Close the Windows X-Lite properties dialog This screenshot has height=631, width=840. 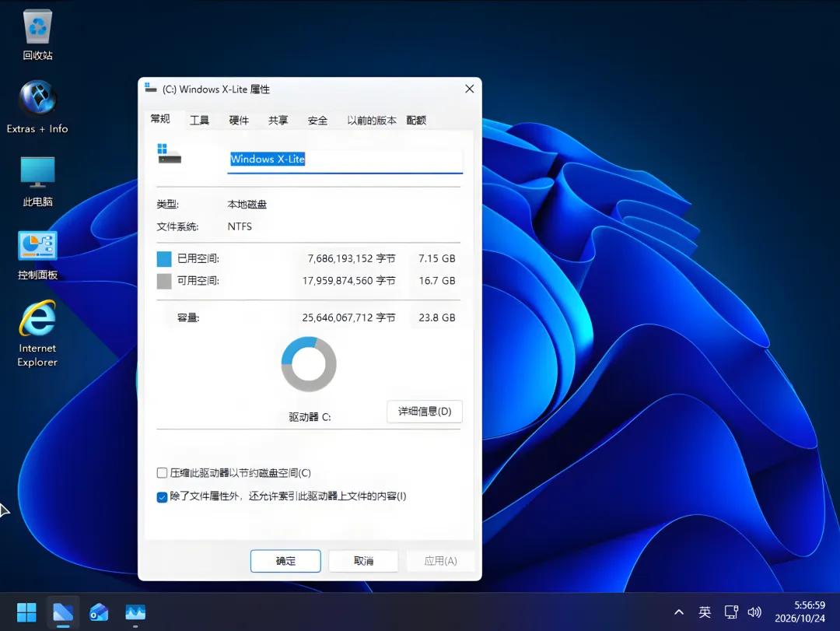coord(469,89)
